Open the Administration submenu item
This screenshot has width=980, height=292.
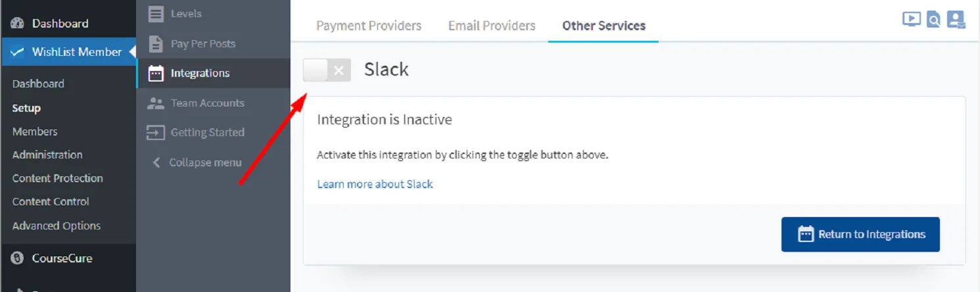click(47, 155)
